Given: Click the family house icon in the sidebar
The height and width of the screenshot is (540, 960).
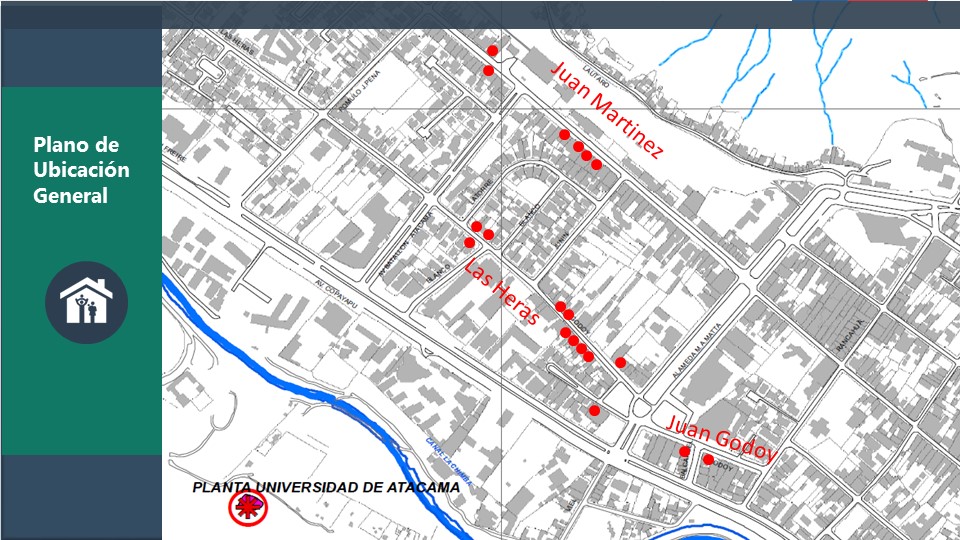Looking at the screenshot, I should (x=86, y=302).
